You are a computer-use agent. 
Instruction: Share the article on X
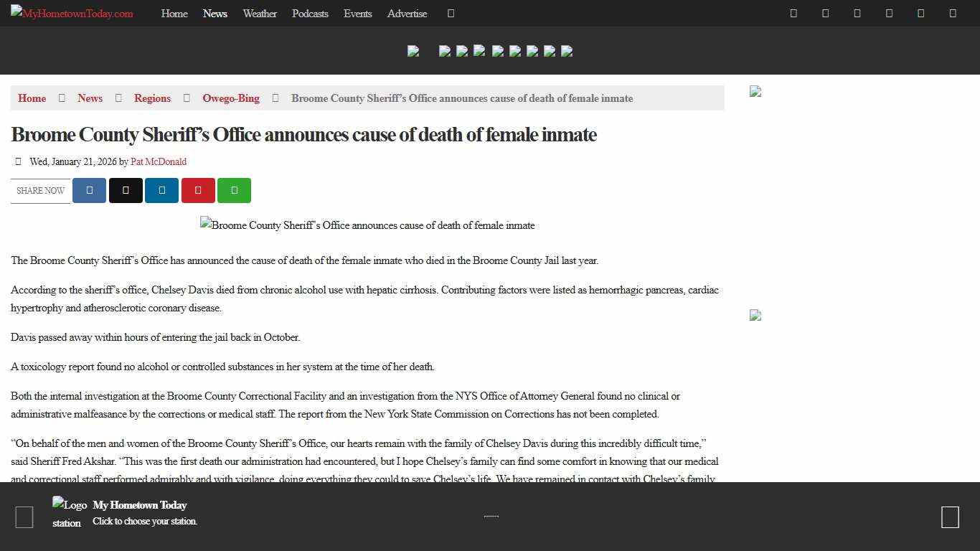[126, 190]
